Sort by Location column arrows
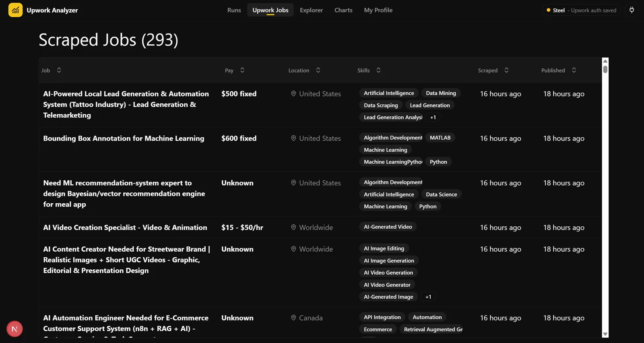 [x=318, y=70]
